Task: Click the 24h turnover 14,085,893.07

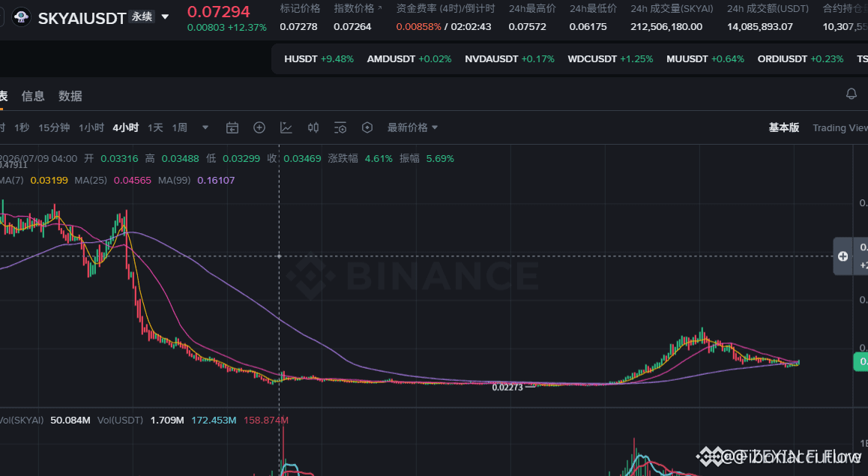Action: [x=759, y=26]
